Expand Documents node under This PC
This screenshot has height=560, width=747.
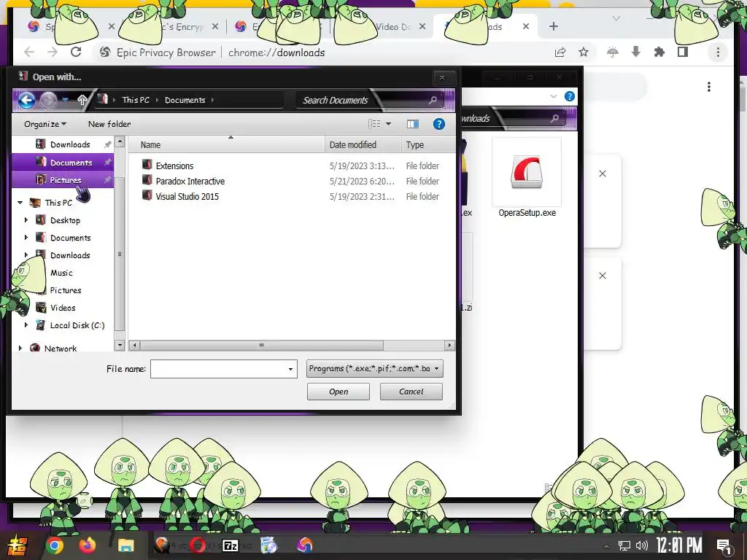click(26, 238)
